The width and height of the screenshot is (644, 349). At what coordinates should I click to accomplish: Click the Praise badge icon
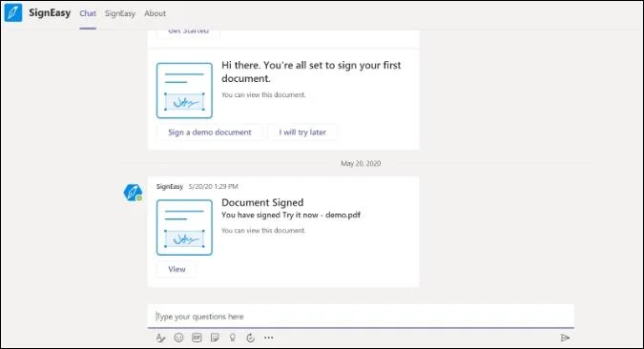coord(233,338)
